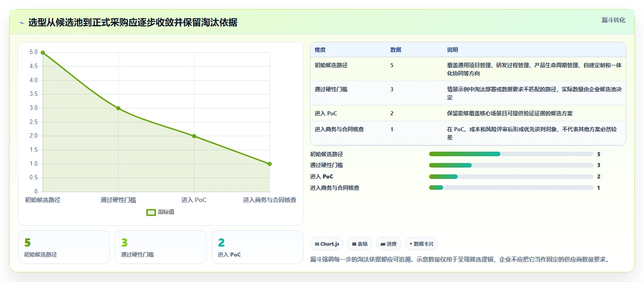Open the data card showing 5 初始候选路径
The width and height of the screenshot is (644, 282).
click(x=64, y=247)
